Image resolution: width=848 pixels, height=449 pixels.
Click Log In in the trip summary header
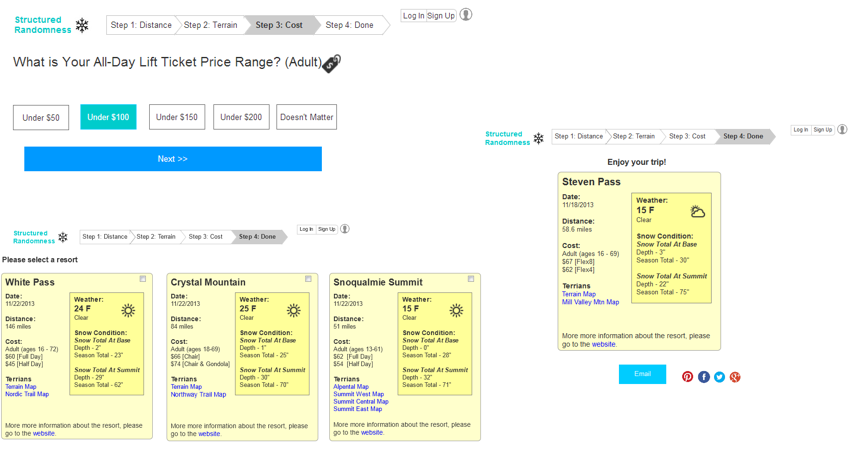[x=800, y=130]
